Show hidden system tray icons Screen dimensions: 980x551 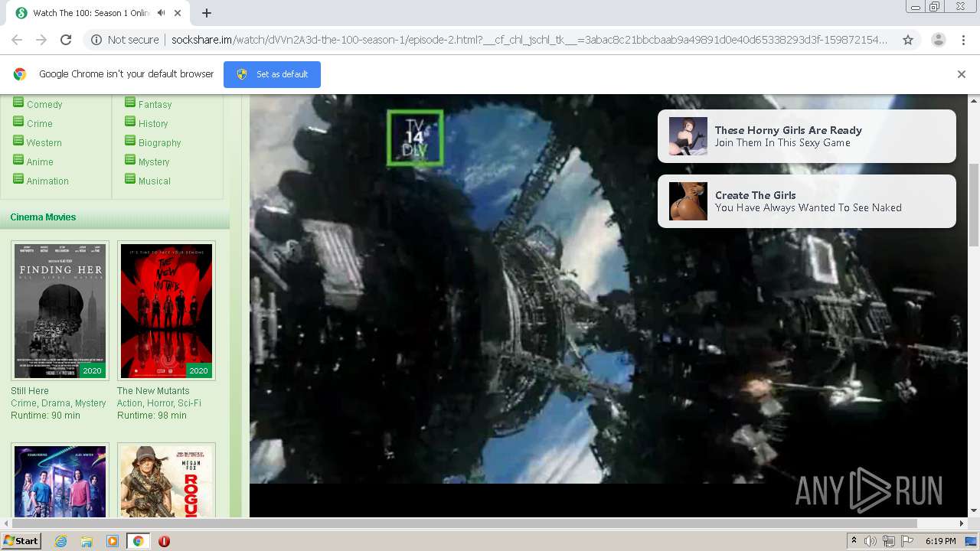click(854, 541)
